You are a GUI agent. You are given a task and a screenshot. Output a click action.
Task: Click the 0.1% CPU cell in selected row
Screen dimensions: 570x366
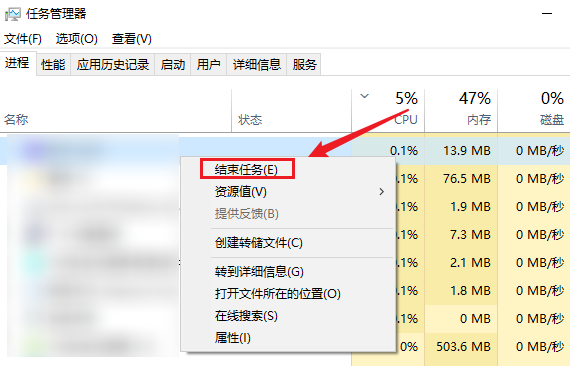tap(388, 150)
